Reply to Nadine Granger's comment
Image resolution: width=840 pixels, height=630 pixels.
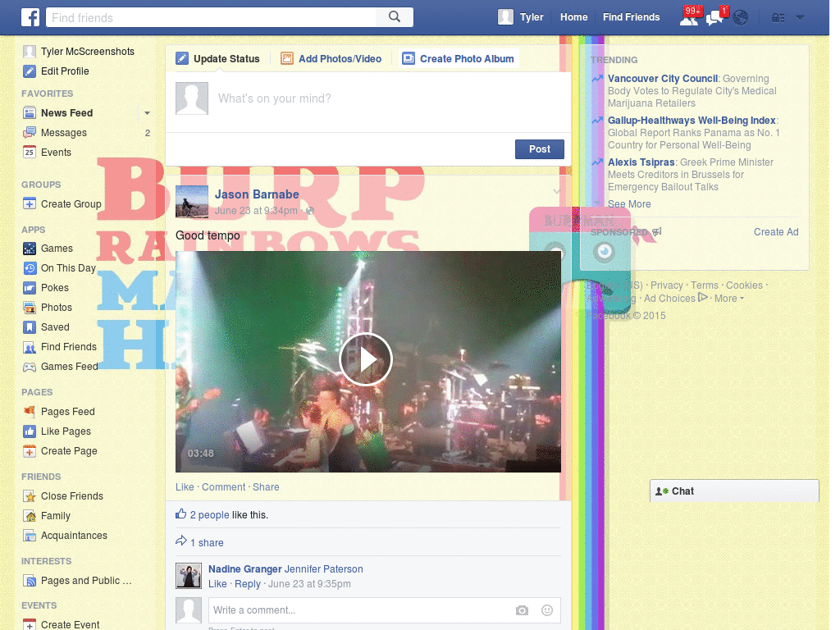(248, 584)
